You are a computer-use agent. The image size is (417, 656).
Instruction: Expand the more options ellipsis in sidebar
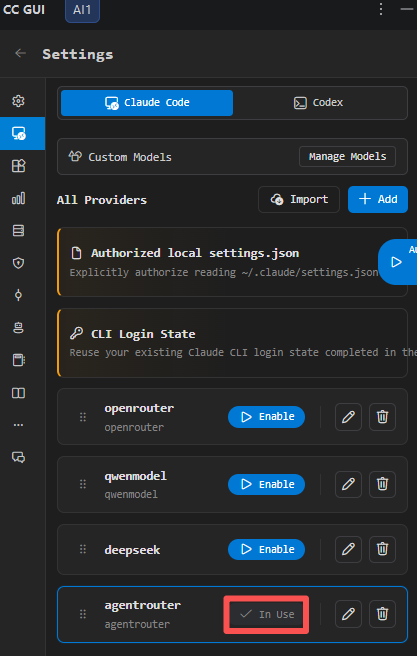tap(18, 425)
